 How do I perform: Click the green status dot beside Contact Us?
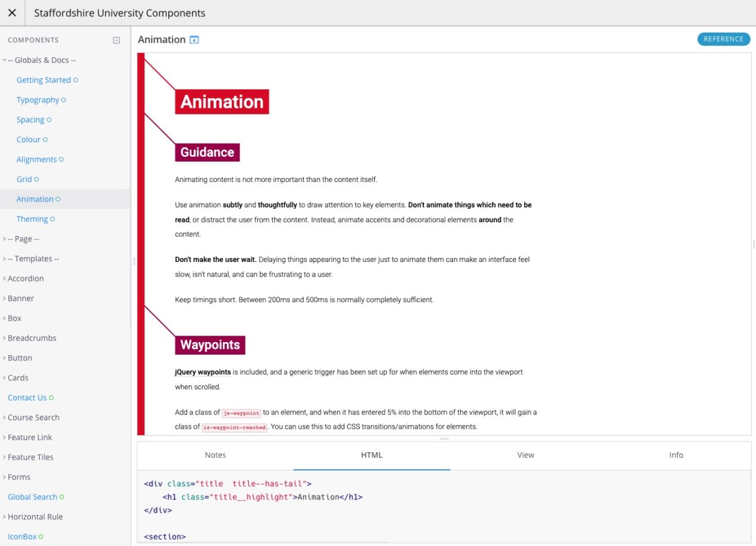[x=52, y=397]
